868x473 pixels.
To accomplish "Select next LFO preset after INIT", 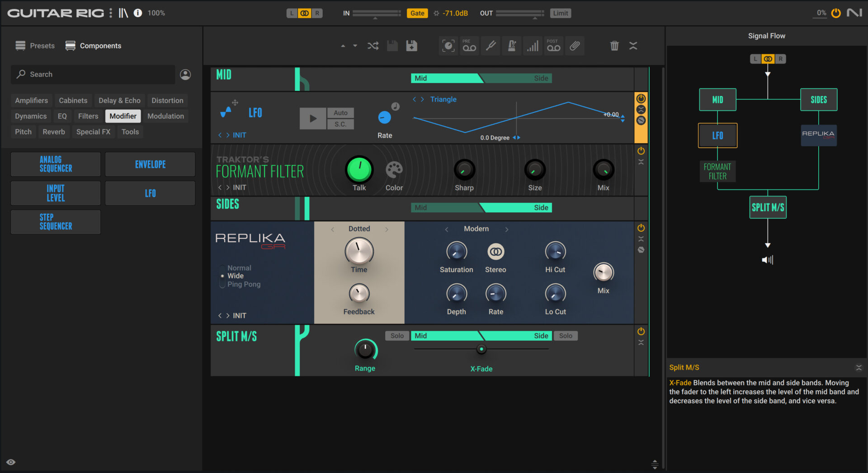I will point(228,135).
